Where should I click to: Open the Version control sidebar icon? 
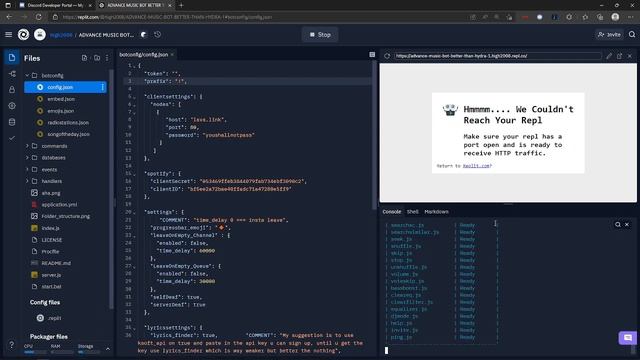click(x=12, y=74)
